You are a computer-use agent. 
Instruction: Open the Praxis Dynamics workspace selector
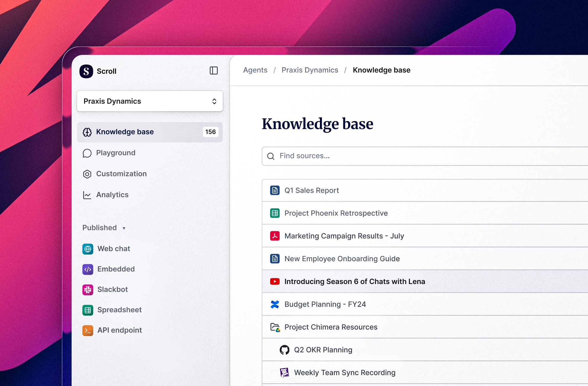point(150,101)
